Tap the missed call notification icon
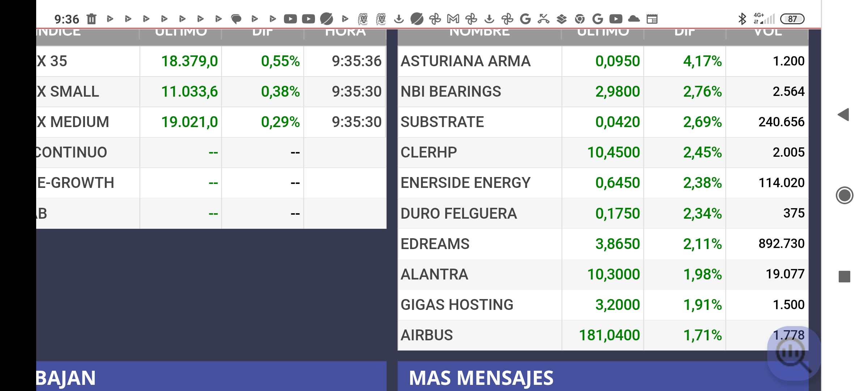The height and width of the screenshot is (391, 868). (544, 19)
